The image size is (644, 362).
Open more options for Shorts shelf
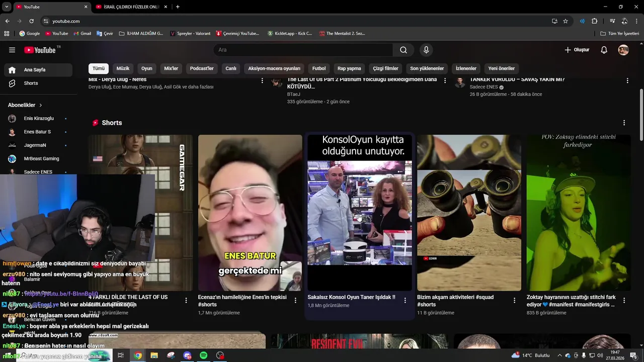[624, 123]
